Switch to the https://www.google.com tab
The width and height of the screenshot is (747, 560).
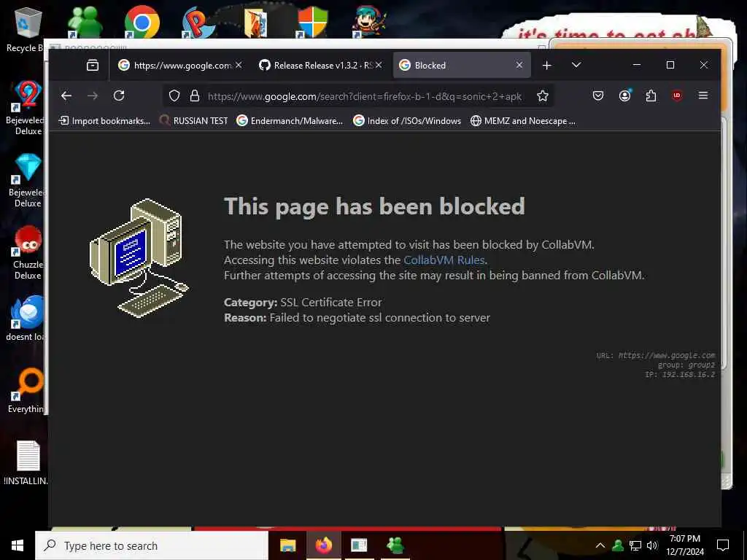[174, 65]
